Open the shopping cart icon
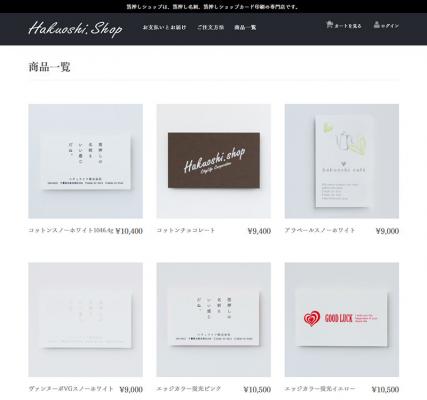The image size is (427, 400). click(329, 25)
